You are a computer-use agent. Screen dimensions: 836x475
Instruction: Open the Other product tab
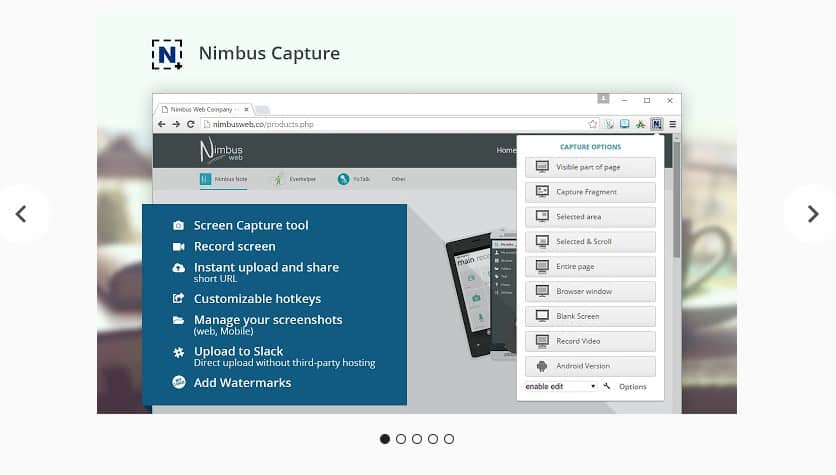pos(398,179)
